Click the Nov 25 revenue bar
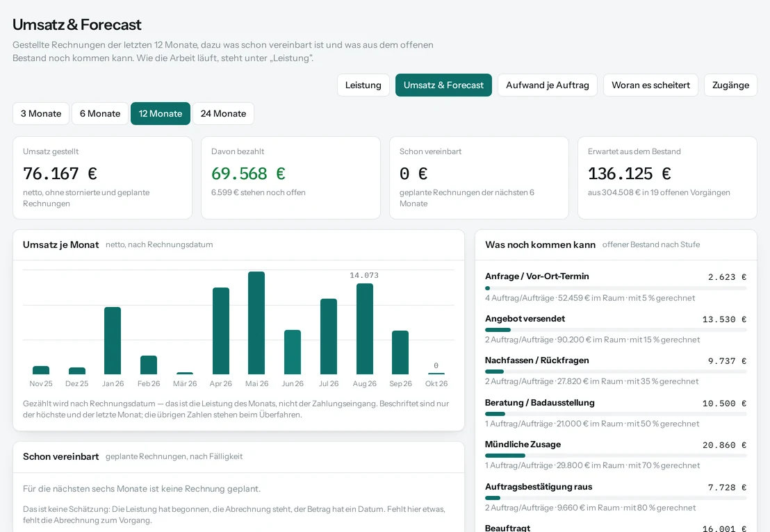Viewport: 770px width, 532px height. (41, 370)
